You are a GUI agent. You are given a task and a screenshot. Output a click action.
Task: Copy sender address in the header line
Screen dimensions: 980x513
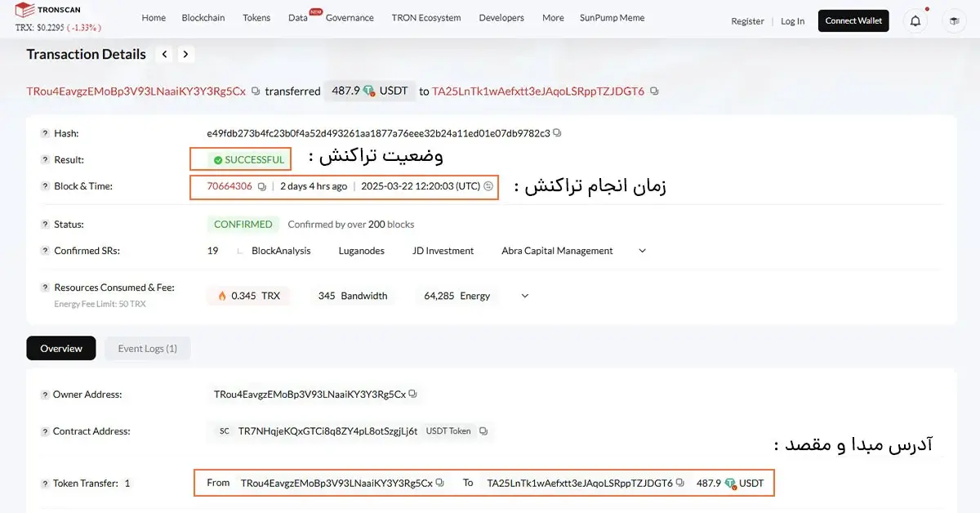256,91
